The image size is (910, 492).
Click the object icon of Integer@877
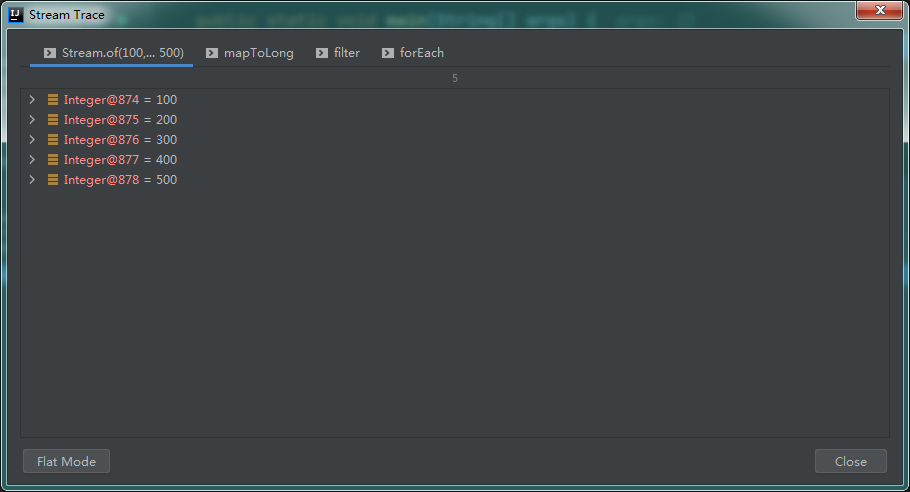[53, 160]
